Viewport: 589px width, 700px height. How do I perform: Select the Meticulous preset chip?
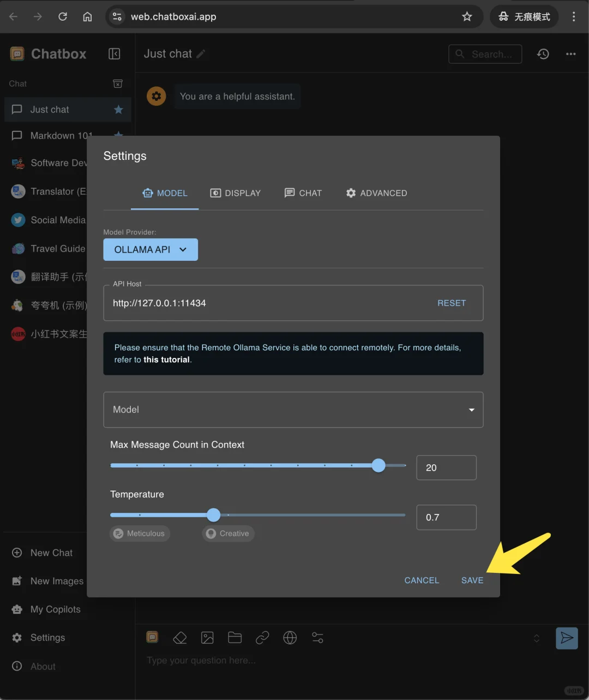[x=140, y=534]
